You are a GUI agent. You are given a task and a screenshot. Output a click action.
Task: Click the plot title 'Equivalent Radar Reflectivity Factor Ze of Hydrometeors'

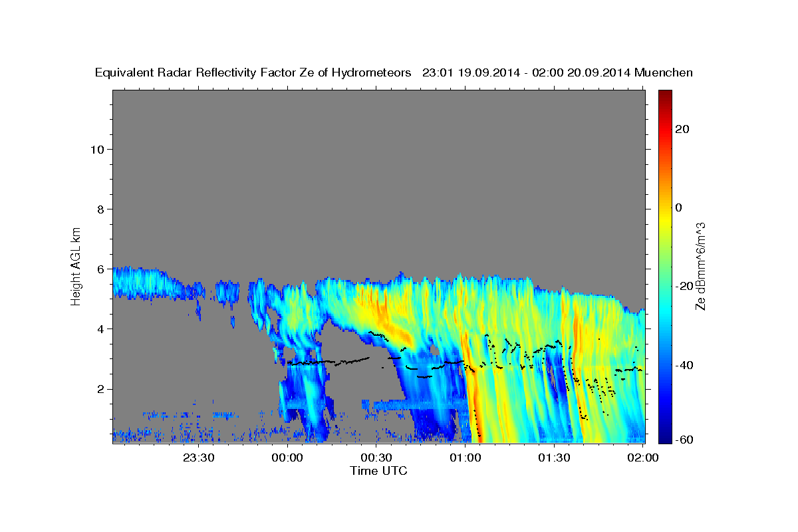pyautogui.click(x=253, y=72)
